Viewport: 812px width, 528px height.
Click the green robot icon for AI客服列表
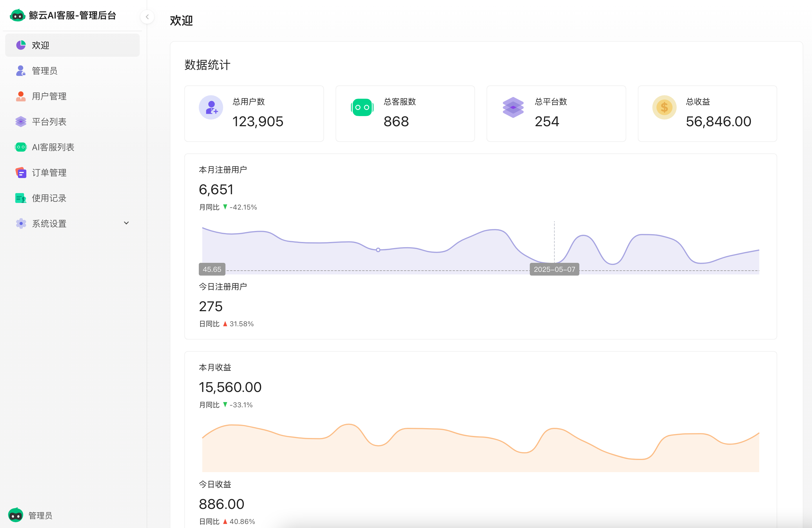[21, 147]
